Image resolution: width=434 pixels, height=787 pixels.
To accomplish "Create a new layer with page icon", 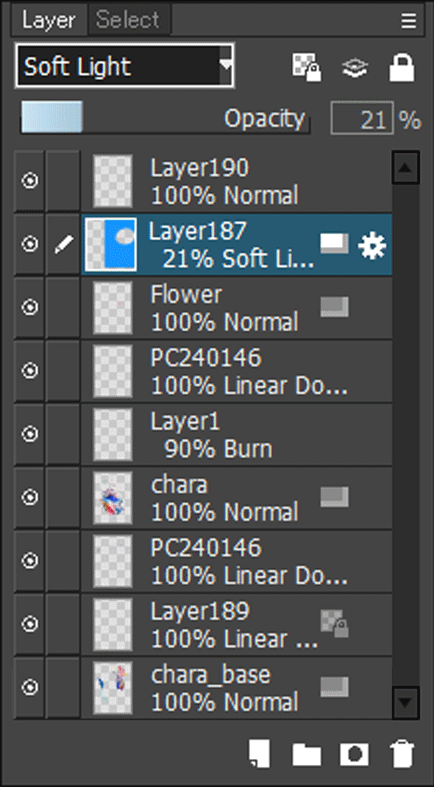I will (x=259, y=753).
